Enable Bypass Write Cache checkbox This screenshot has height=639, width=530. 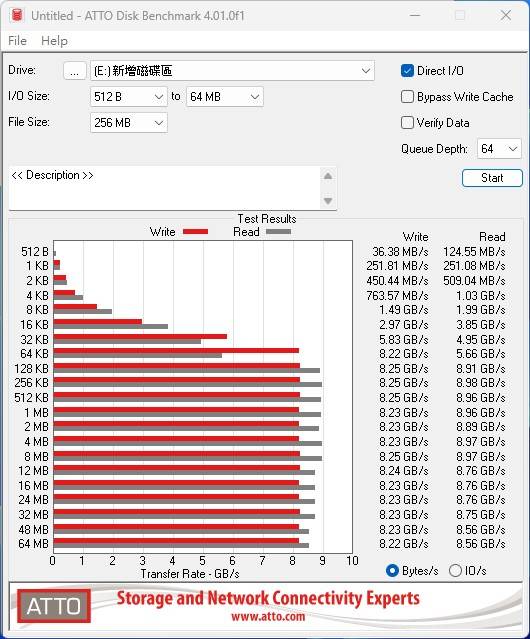(407, 97)
